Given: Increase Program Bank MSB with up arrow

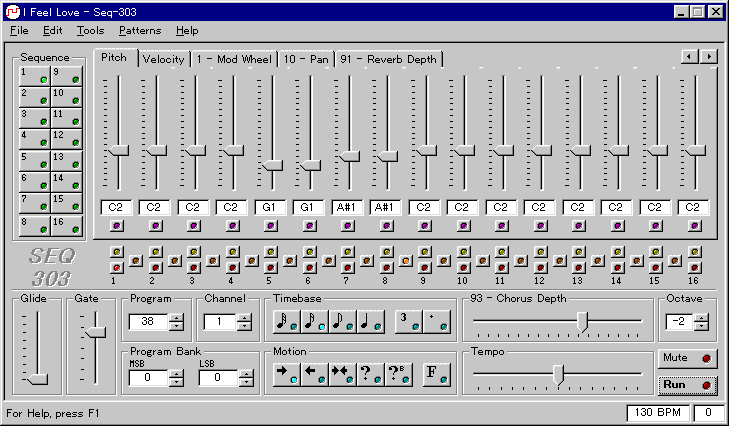Looking at the screenshot, I should coord(176,373).
